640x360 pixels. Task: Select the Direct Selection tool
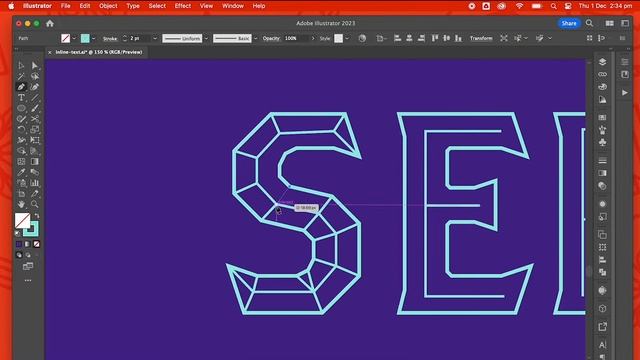tap(35, 65)
